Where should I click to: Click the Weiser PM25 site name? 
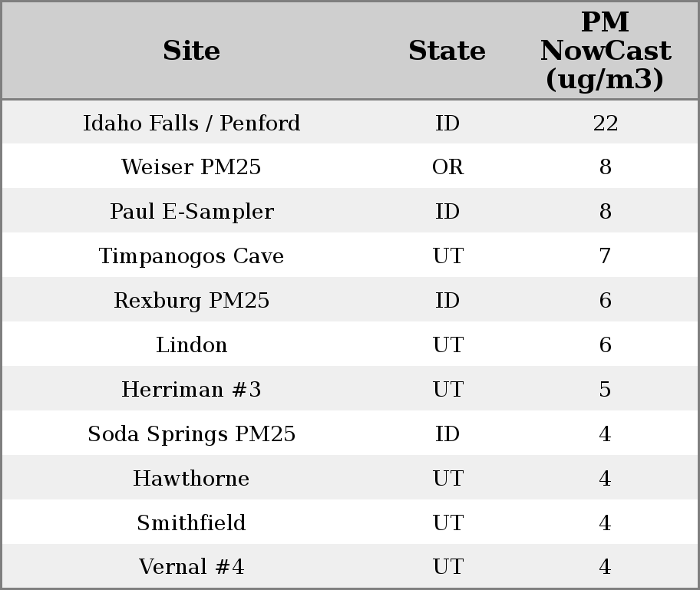coord(191,167)
